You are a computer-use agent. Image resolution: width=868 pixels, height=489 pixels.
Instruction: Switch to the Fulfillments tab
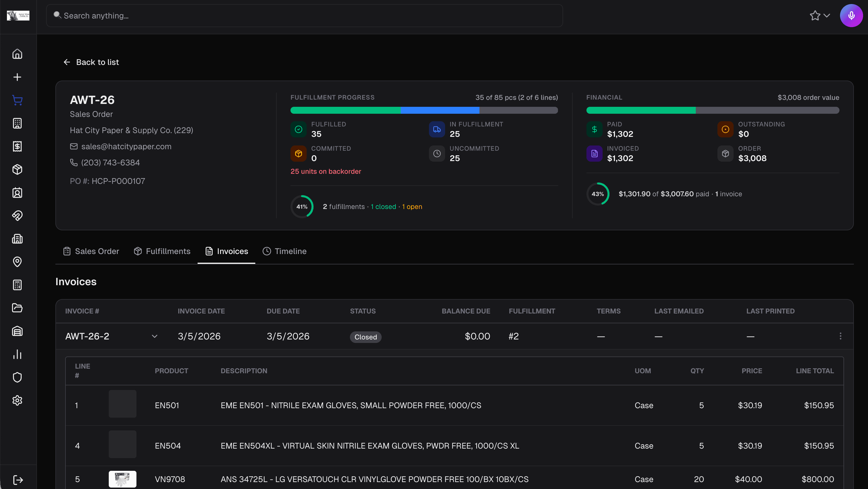(162, 251)
